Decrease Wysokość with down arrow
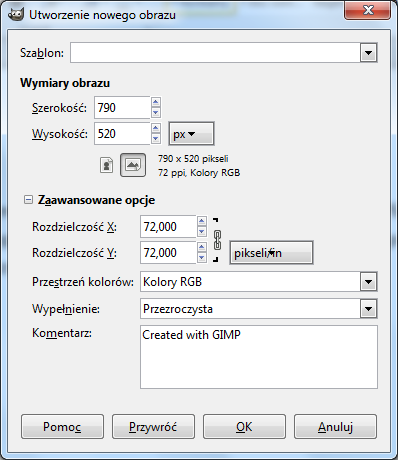 [156, 139]
